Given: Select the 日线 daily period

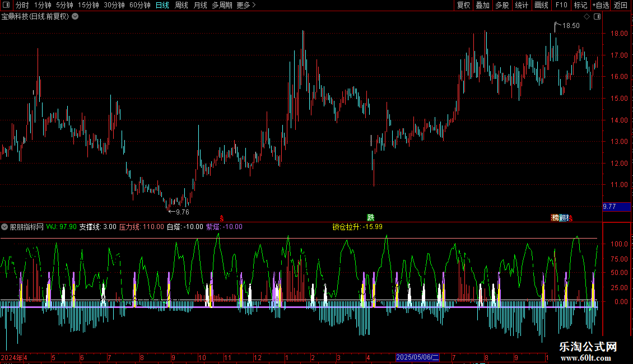Looking at the screenshot, I should click(162, 5).
